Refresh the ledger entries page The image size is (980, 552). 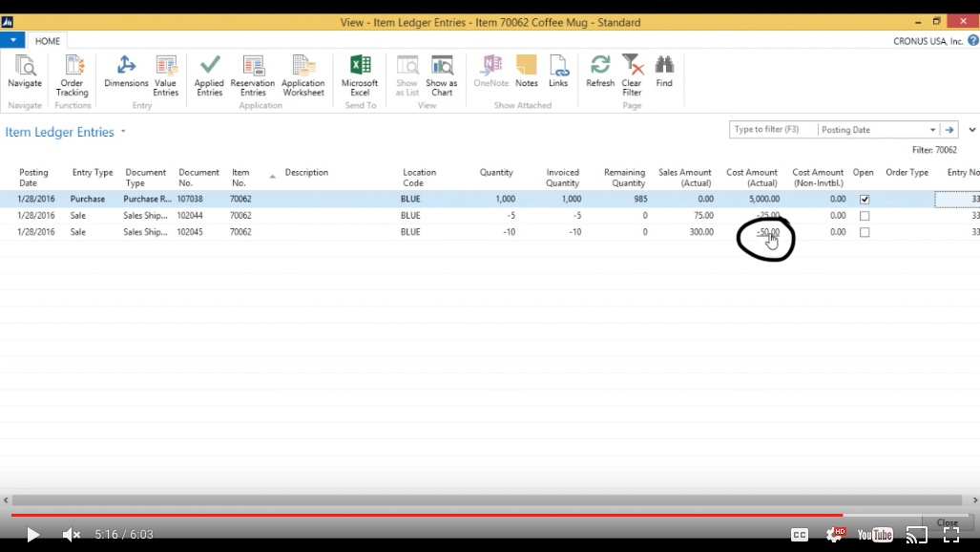600,71
